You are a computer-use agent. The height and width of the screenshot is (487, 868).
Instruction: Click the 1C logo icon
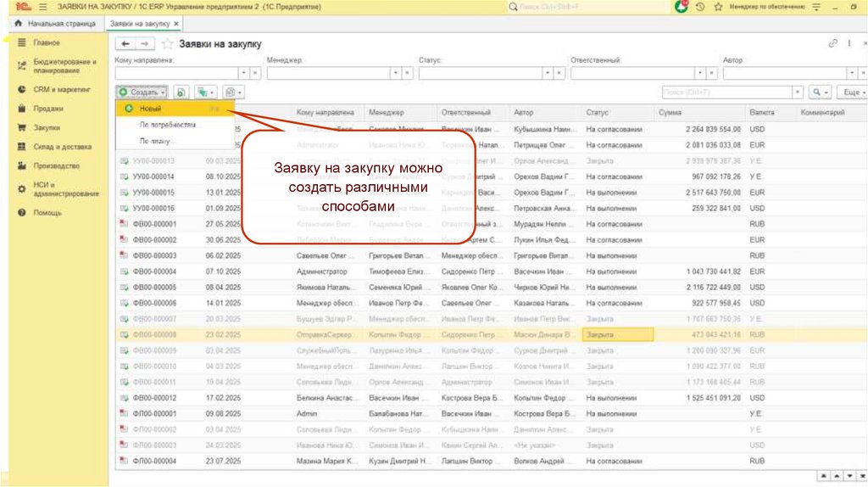tap(23, 7)
